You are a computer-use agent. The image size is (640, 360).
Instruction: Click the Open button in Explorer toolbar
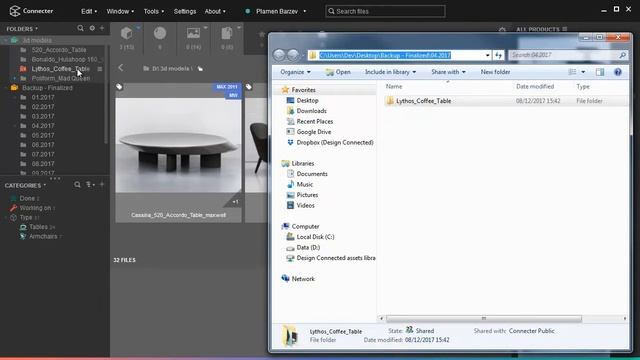[338, 72]
